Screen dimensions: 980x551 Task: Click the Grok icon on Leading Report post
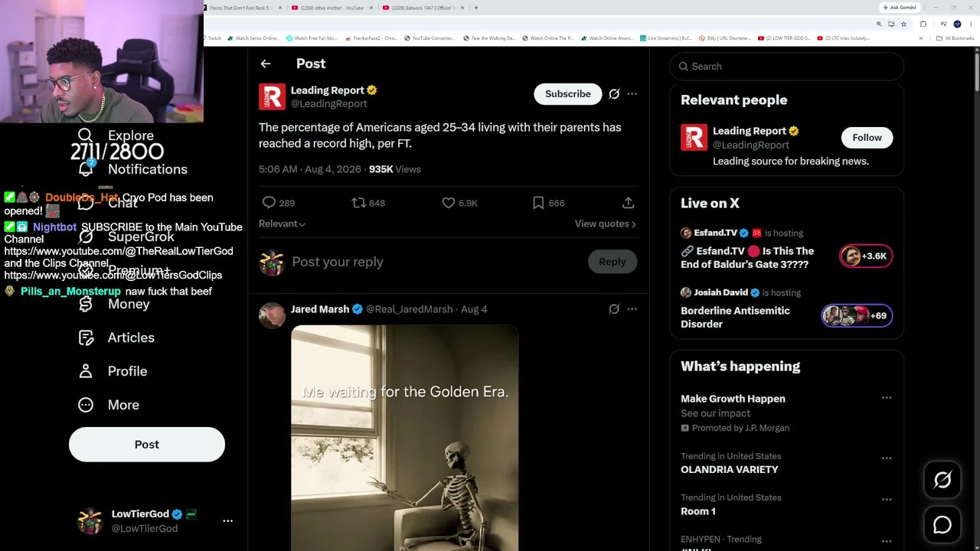pos(614,94)
